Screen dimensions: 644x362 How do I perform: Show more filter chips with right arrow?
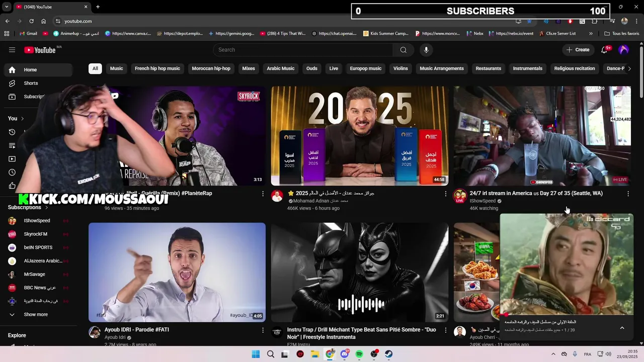point(629,69)
